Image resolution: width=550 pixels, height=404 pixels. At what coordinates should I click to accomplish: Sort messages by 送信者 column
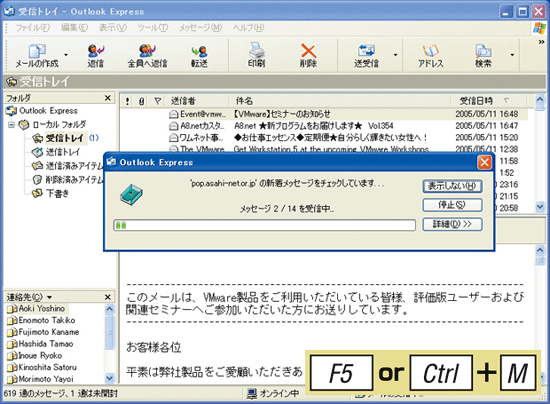click(x=198, y=101)
